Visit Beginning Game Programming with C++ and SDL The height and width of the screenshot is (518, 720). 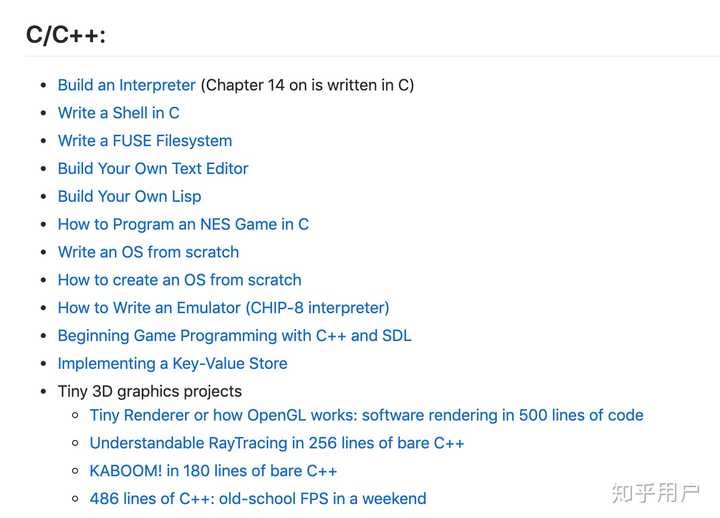pos(234,336)
